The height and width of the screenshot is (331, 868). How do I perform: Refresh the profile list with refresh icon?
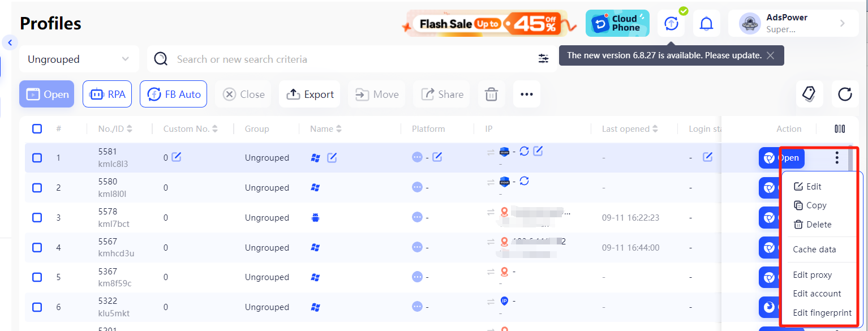pos(845,94)
